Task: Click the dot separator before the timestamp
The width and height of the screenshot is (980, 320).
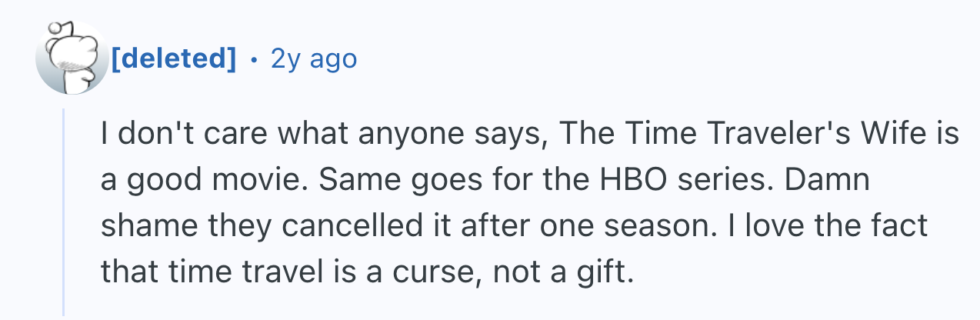Action: click(254, 58)
